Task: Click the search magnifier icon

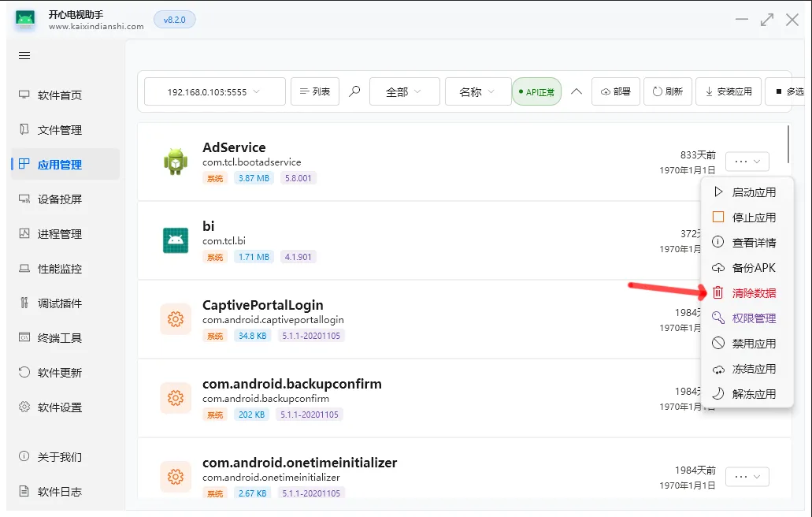Action: (x=354, y=91)
